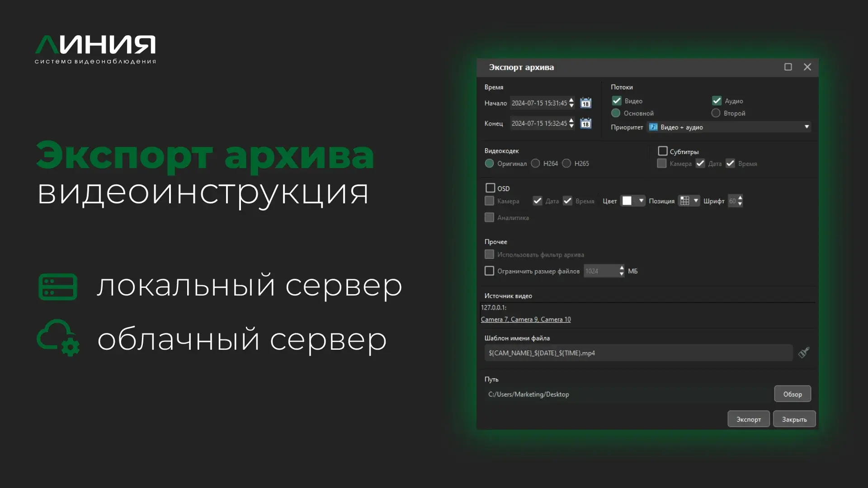Viewport: 868px width, 488px height.
Task: Disable the Аудио stream checkbox
Action: [717, 101]
